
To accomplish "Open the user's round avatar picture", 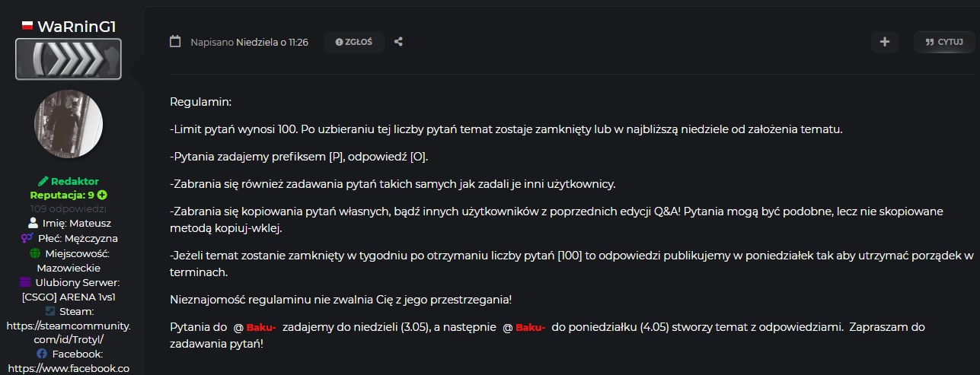I will click(x=69, y=125).
